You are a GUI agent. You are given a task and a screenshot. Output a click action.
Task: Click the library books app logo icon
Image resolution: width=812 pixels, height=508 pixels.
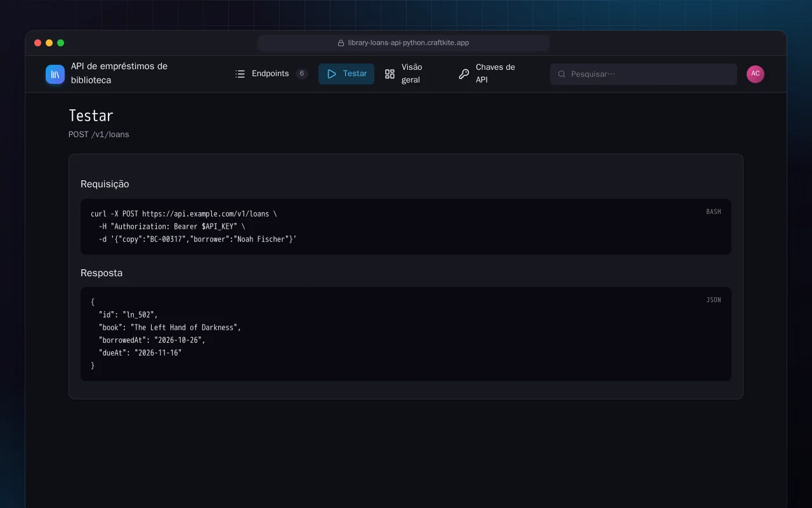55,74
